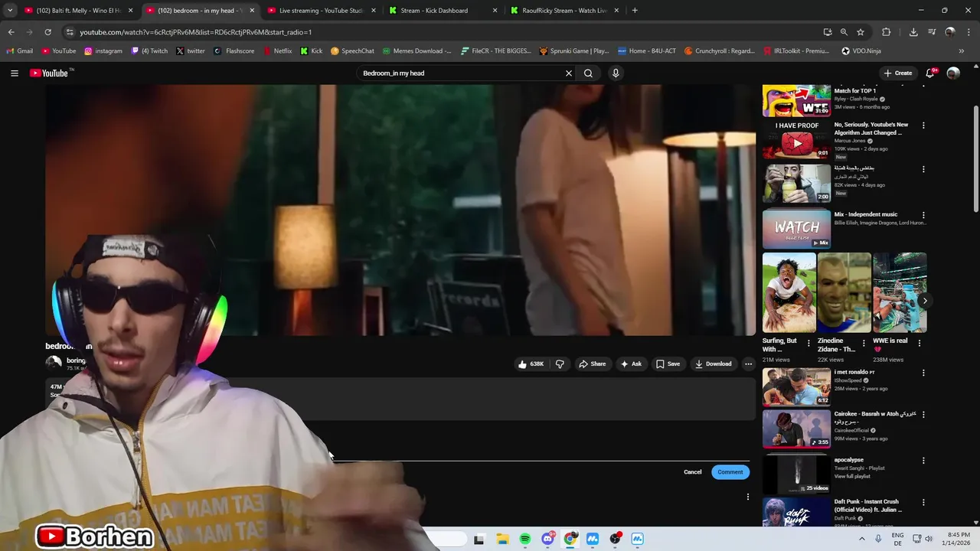Switch to Stream - Kick Dashboard tab
980x551 pixels.
point(443,11)
